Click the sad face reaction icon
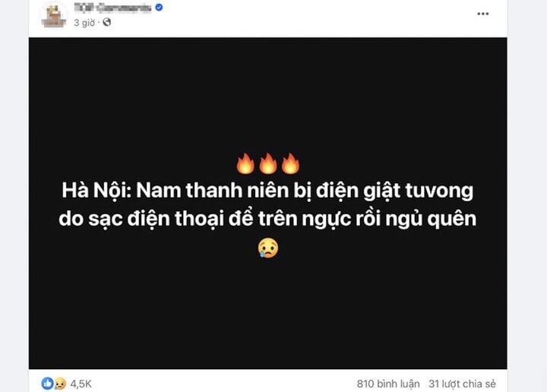This screenshot has width=547, height=392. click(60, 384)
